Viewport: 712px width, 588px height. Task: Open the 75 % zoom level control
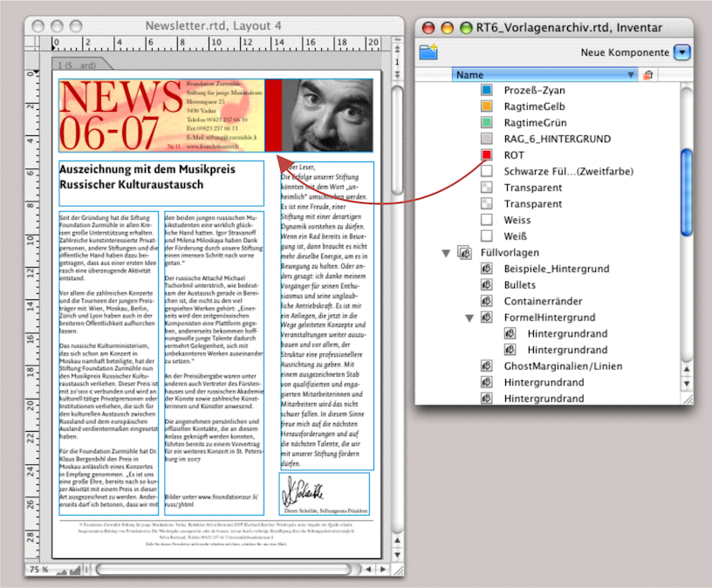[38, 569]
